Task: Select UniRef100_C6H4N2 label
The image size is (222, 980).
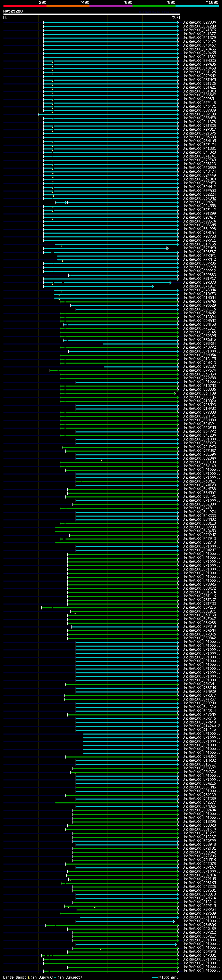Action: click(x=199, y=313)
